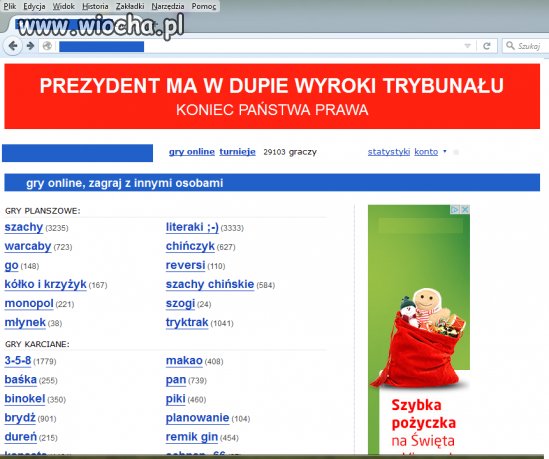Click the AdChoices triangle icon on the ad

tap(455, 209)
